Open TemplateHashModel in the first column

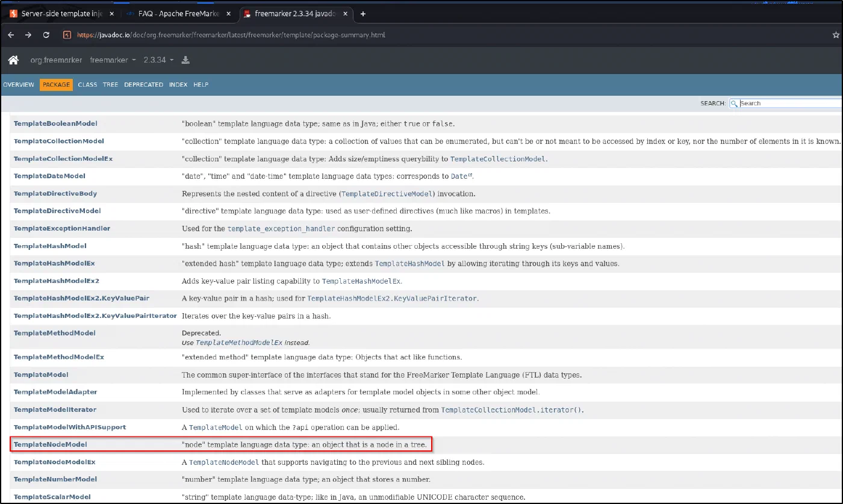pyautogui.click(x=50, y=246)
